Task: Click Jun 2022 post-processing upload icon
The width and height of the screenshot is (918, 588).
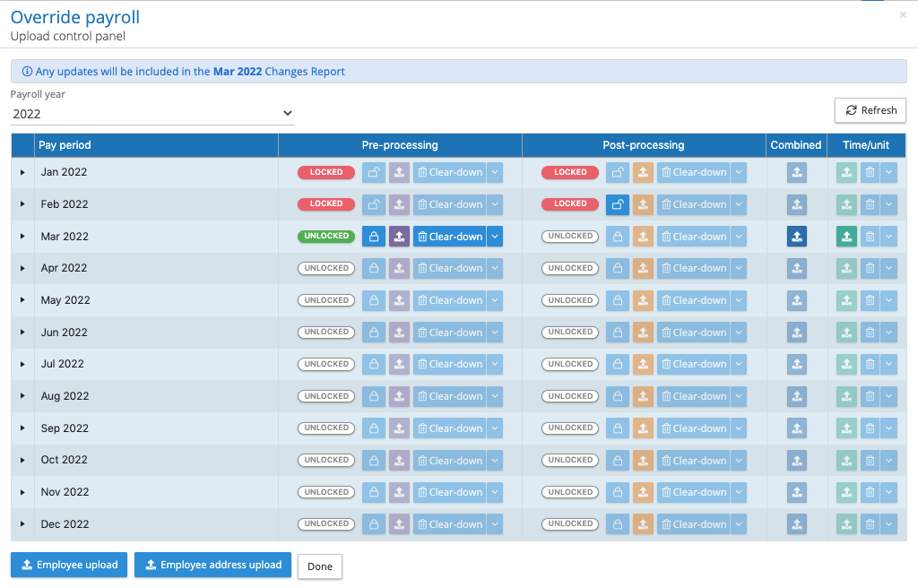Action: click(643, 333)
